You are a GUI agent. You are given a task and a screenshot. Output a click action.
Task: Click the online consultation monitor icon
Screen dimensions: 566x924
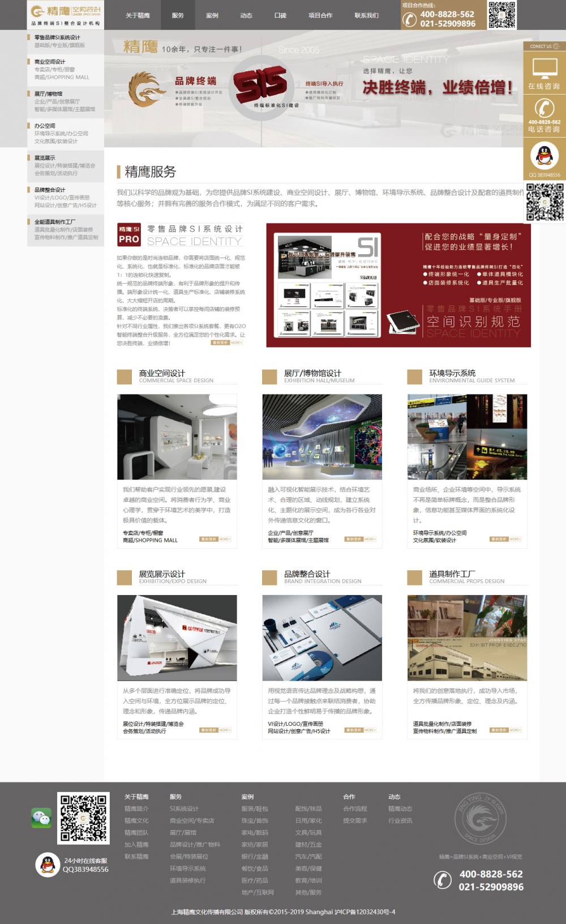pos(544,69)
